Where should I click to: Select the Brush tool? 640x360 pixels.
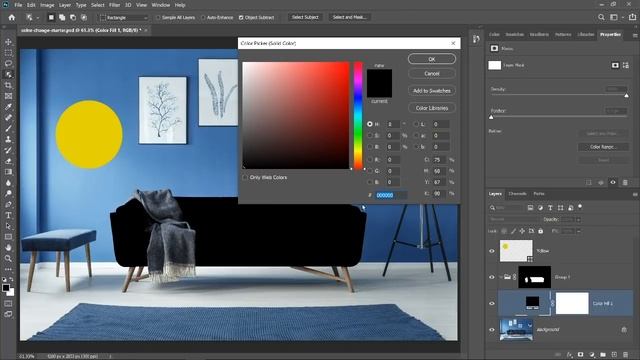[8, 129]
